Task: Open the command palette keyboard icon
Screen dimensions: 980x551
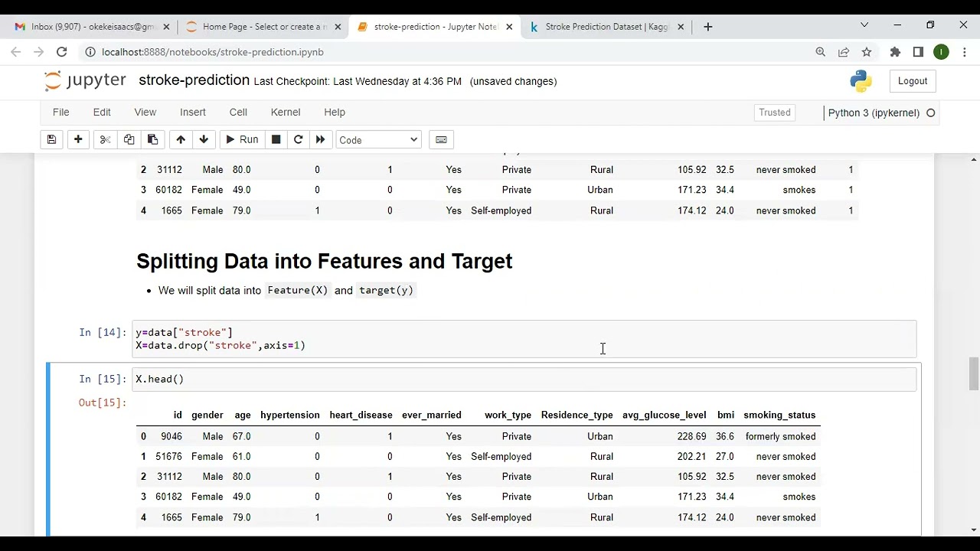Action: [x=441, y=139]
